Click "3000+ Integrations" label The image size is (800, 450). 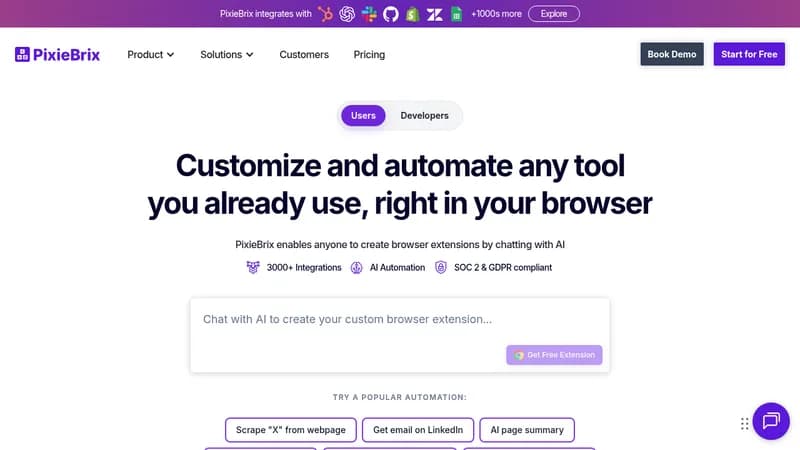(304, 267)
